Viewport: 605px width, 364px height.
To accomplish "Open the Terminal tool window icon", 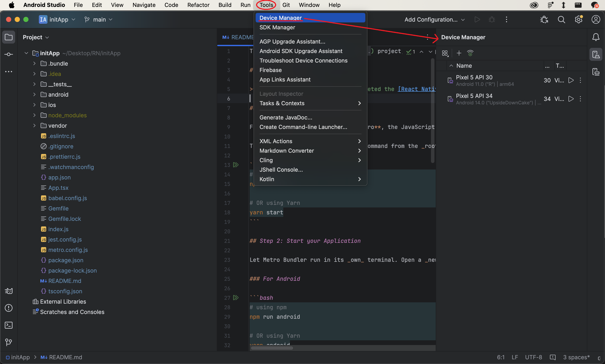I will (x=9, y=325).
